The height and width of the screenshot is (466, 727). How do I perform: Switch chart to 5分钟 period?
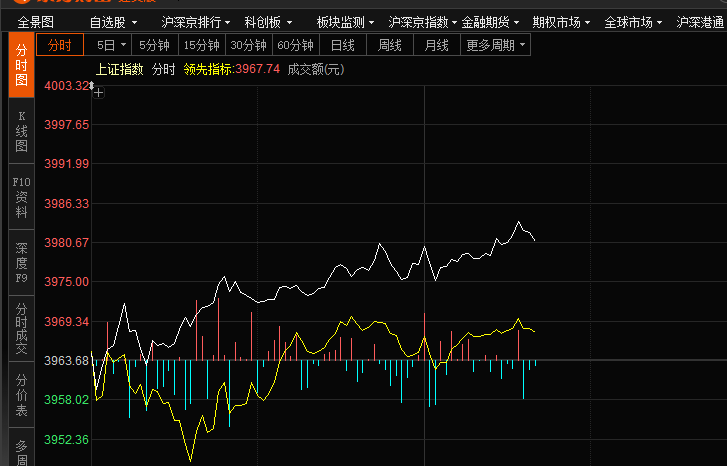(x=154, y=45)
